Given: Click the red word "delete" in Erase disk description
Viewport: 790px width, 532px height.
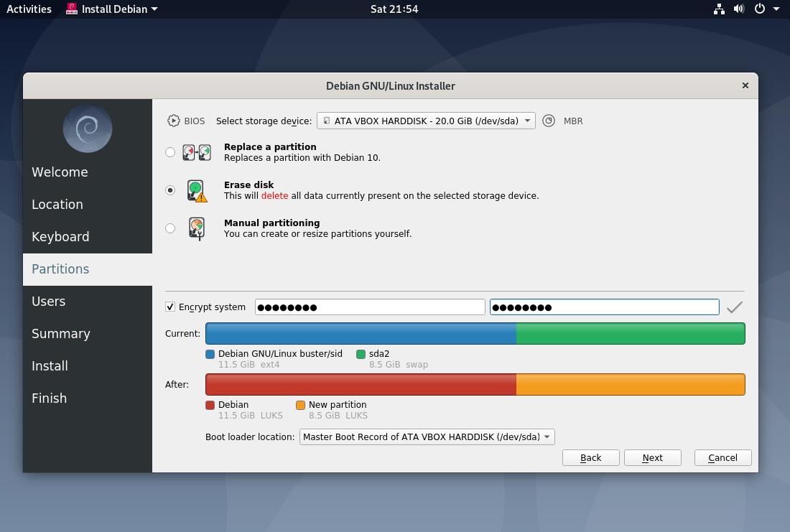Looking at the screenshot, I should [274, 195].
